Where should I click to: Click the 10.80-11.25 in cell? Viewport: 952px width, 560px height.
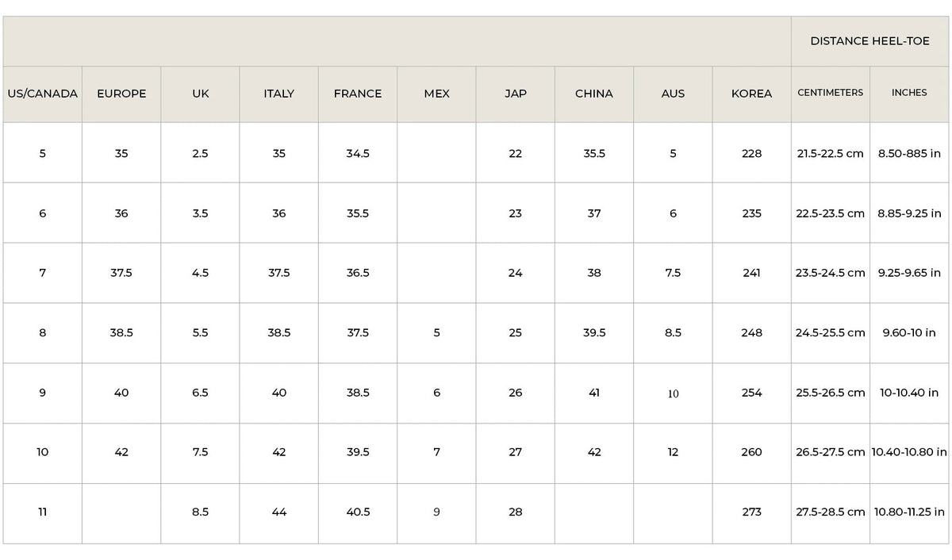[909, 512]
